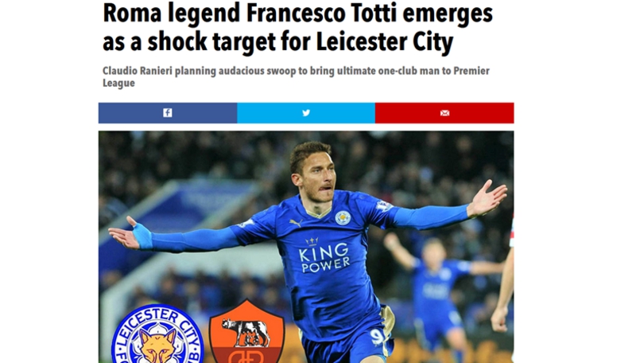Send article via red email bar
The image size is (644, 363).
[444, 112]
